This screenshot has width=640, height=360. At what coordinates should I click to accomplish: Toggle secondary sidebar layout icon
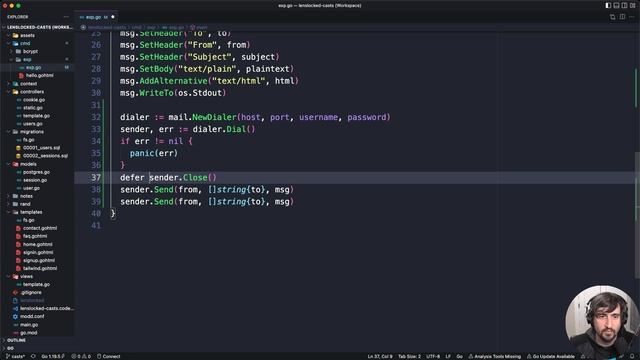[x=624, y=5]
